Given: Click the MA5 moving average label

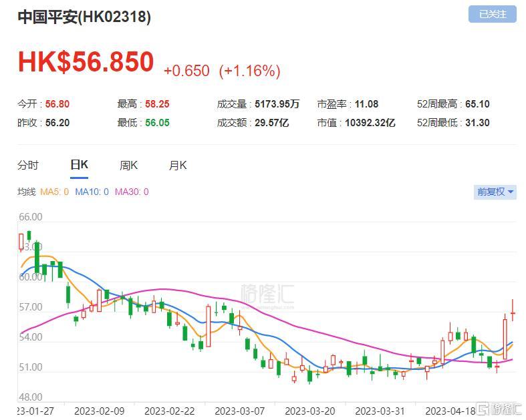Looking at the screenshot, I should pyautogui.click(x=54, y=192).
